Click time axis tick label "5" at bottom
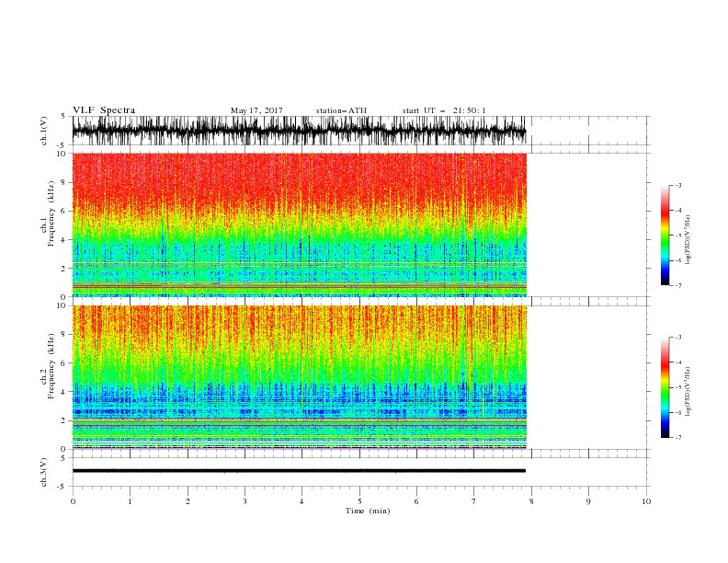The image size is (728, 563). [x=359, y=501]
